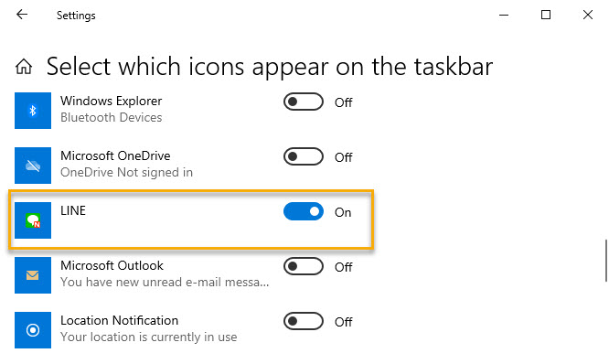Click the Windows Explorer label text
Image resolution: width=609 pixels, height=364 pixels.
coord(111,101)
